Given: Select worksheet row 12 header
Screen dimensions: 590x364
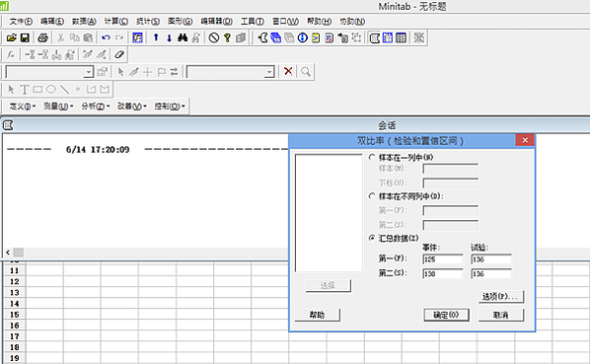Looking at the screenshot, I should (14, 281).
